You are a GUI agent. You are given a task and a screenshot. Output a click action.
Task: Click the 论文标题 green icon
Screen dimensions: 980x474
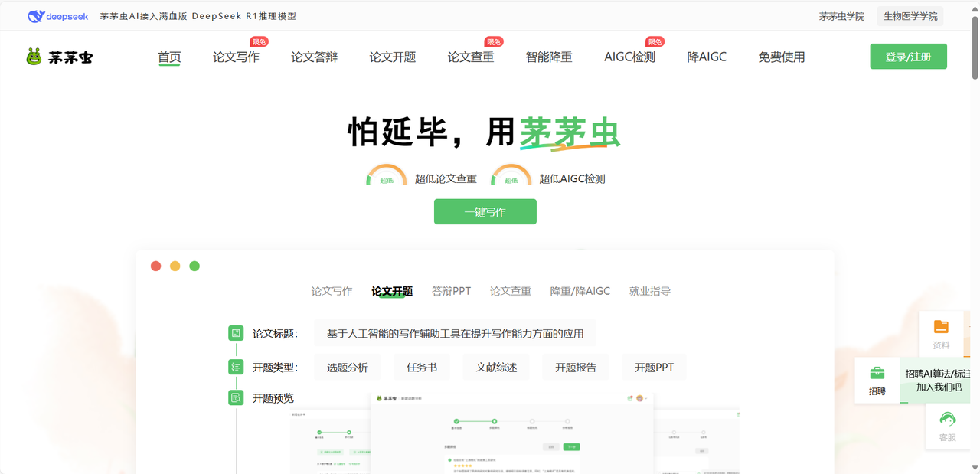tap(236, 333)
